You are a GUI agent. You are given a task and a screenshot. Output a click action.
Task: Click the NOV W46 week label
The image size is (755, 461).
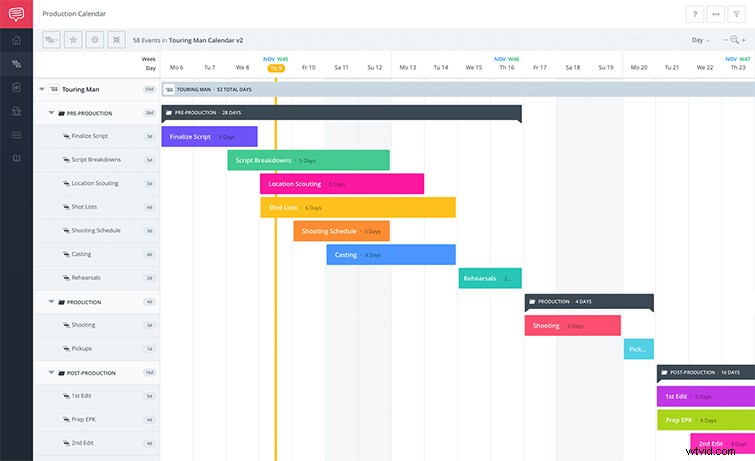point(507,59)
